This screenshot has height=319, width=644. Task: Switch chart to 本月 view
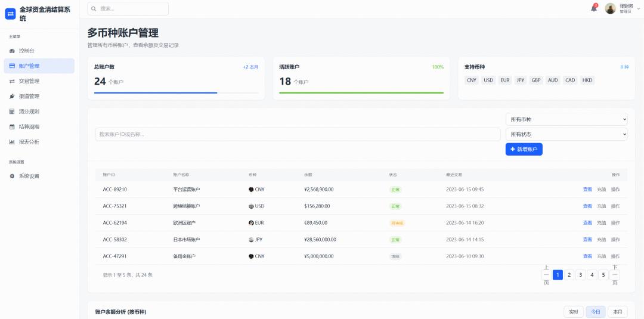pyautogui.click(x=618, y=312)
